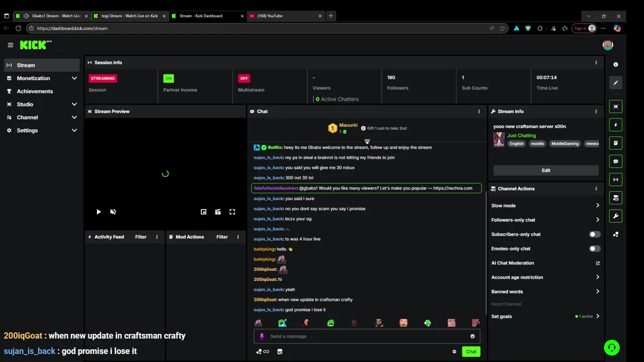Click the MobileGaming tag in Stream info
Image resolution: width=644 pixels, height=362 pixels.
click(565, 143)
